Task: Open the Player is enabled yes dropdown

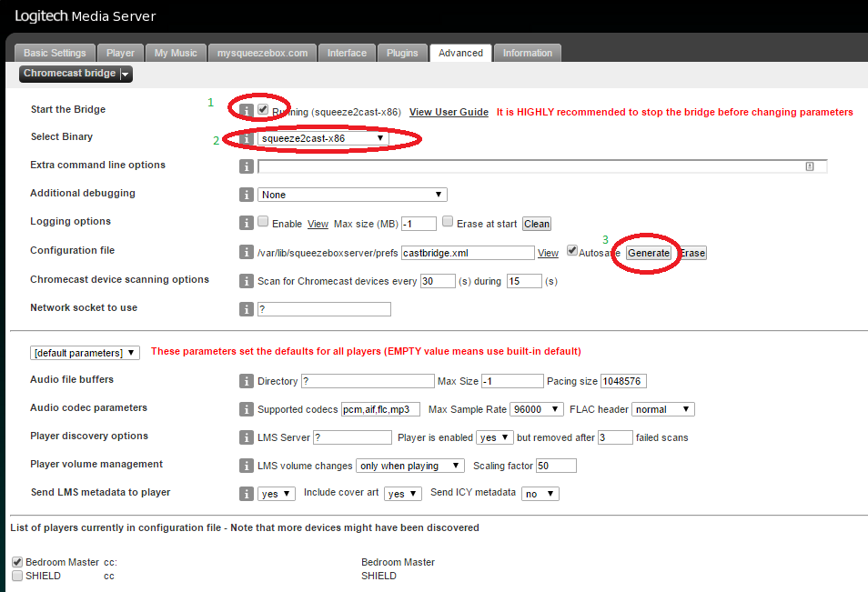Action: pos(495,437)
